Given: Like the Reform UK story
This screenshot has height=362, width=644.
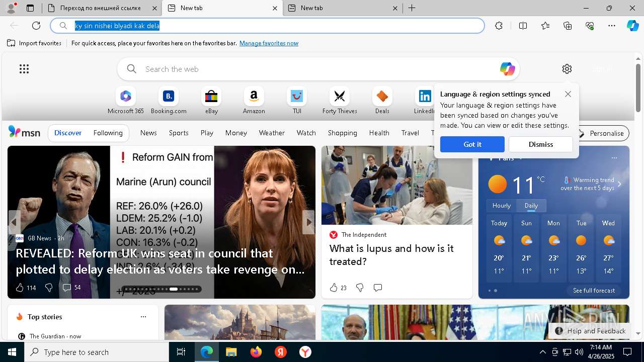Looking at the screenshot, I should (20, 288).
